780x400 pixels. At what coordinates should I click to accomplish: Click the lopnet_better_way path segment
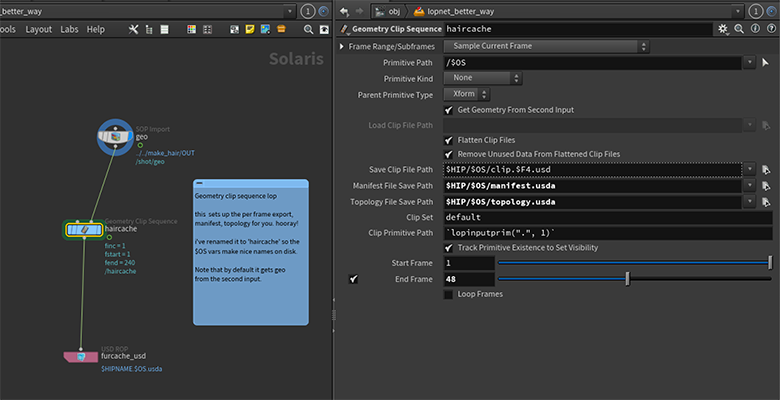point(461,11)
